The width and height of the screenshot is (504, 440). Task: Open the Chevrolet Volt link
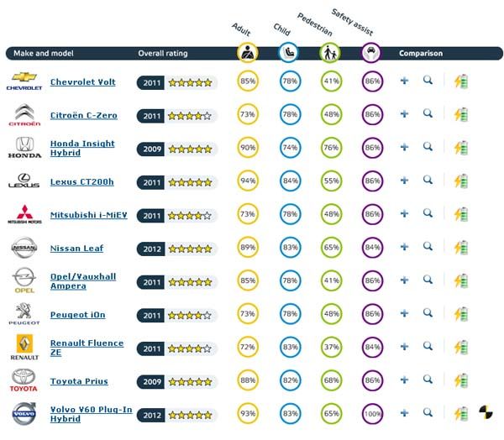(x=83, y=82)
